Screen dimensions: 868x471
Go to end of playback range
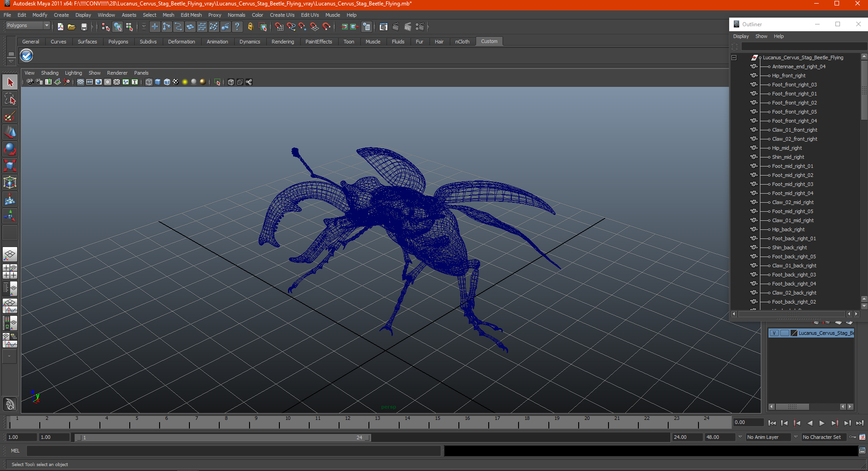860,423
